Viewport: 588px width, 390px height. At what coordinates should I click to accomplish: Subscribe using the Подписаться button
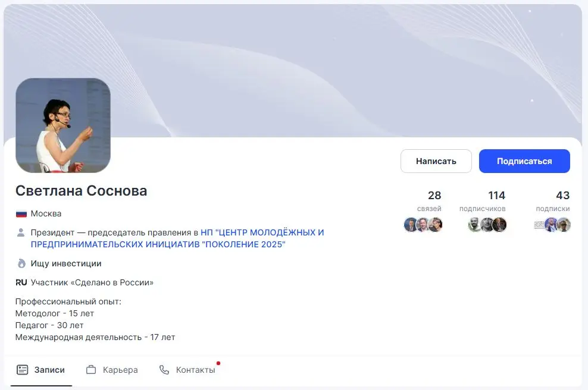(x=524, y=161)
